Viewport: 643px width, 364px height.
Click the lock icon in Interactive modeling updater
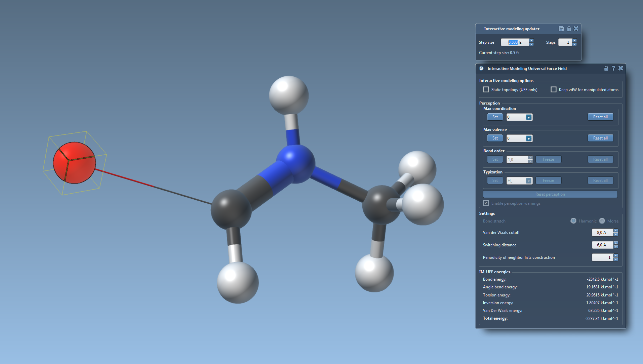[569, 29]
